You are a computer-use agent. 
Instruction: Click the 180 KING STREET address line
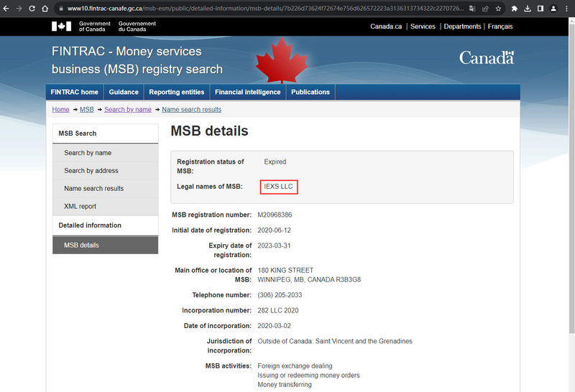(x=285, y=271)
